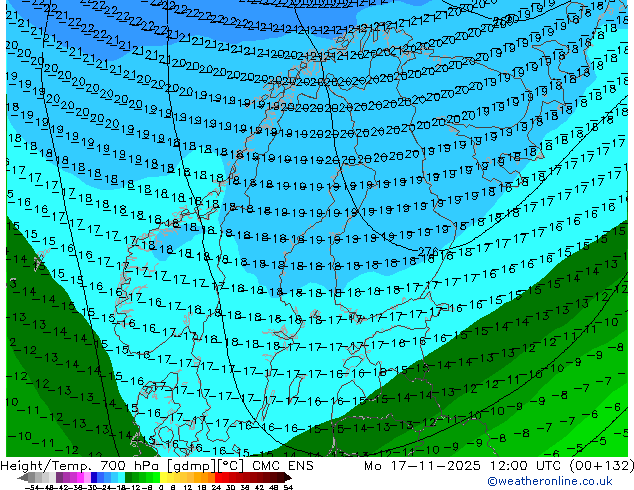This screenshot has width=634, height=490.
Task: Click the gray left arrow end of the color scale
Action: [x=23, y=477]
